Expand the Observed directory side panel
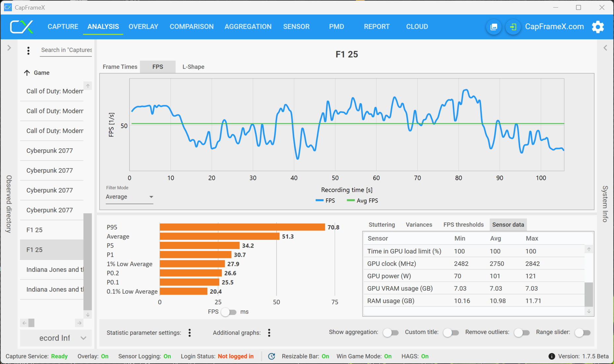This screenshot has width=614, height=364. coord(9,48)
